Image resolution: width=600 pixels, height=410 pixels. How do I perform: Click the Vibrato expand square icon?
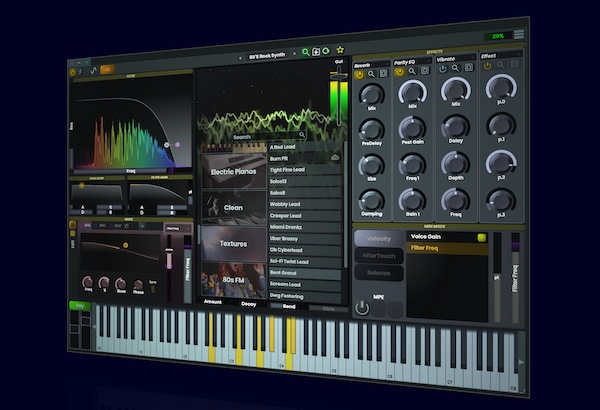469,67
